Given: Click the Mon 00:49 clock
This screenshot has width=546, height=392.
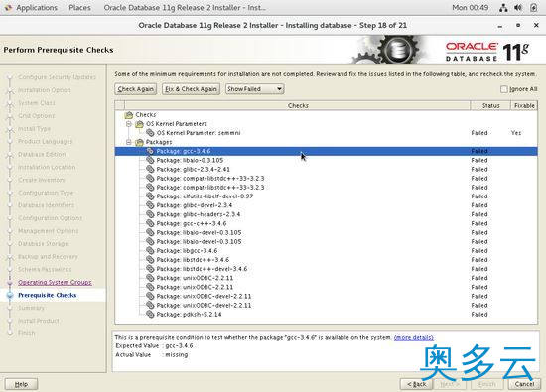Looking at the screenshot, I should 471,8.
